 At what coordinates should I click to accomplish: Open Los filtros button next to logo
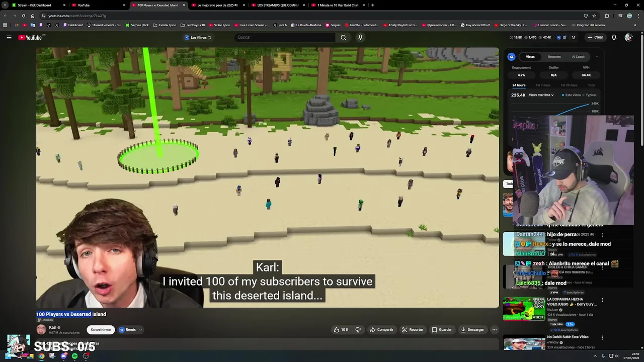click(x=198, y=37)
